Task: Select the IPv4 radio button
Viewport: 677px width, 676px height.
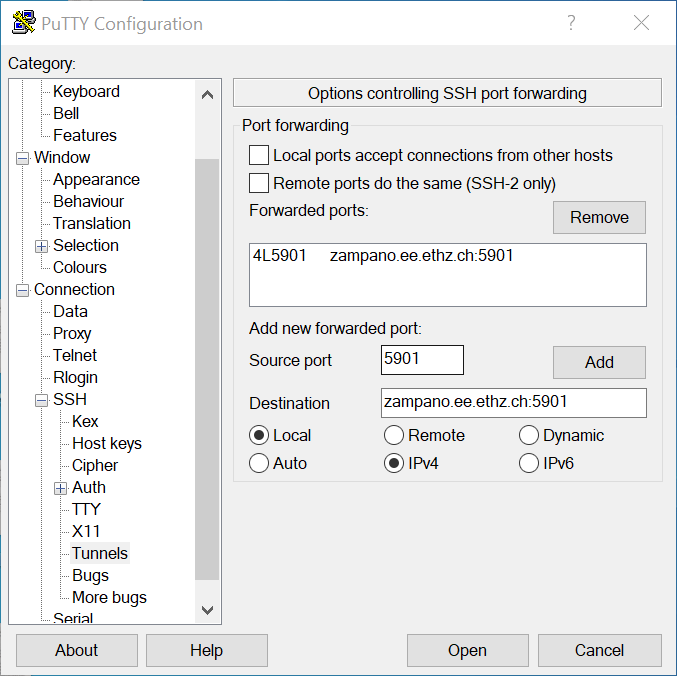Action: point(394,463)
